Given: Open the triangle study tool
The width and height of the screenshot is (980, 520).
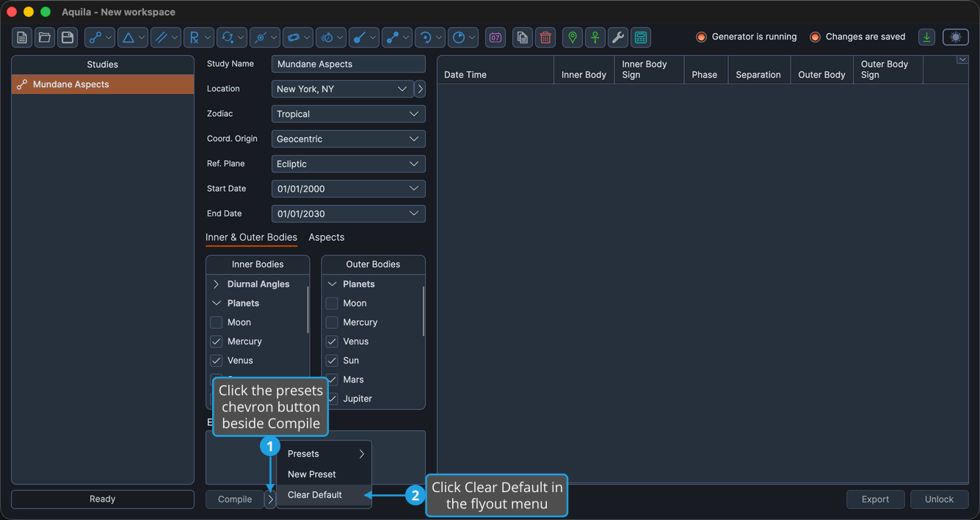Looking at the screenshot, I should tap(133, 37).
